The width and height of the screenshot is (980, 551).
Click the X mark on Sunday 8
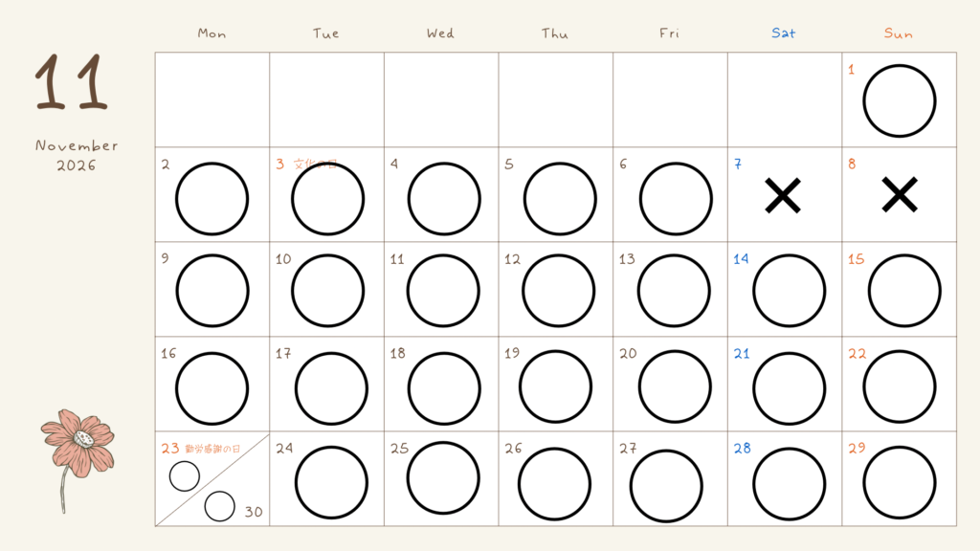tap(900, 195)
